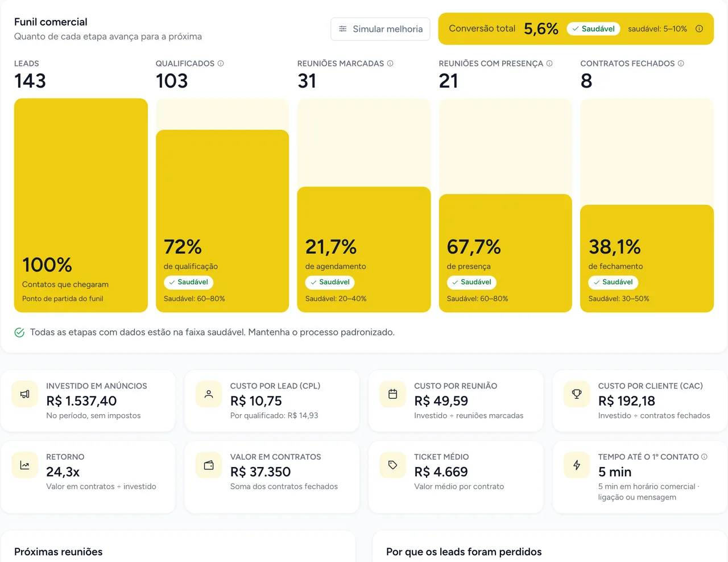The width and height of the screenshot is (728, 562).
Task: Click info icon next to Reuniões com Presença
Action: 549,64
